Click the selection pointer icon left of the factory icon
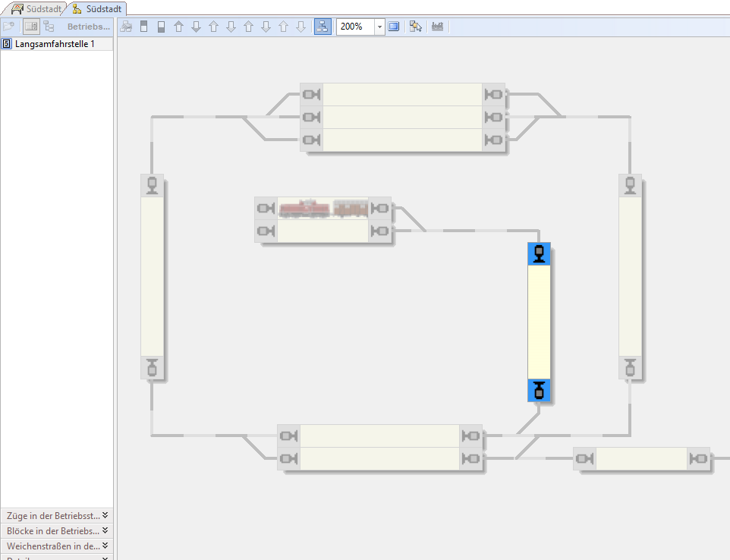The image size is (730, 560). click(415, 27)
